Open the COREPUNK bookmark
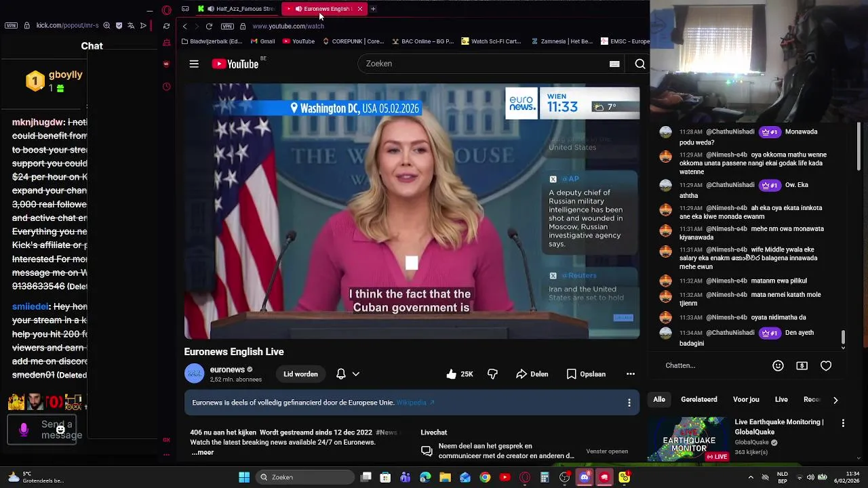 353,41
